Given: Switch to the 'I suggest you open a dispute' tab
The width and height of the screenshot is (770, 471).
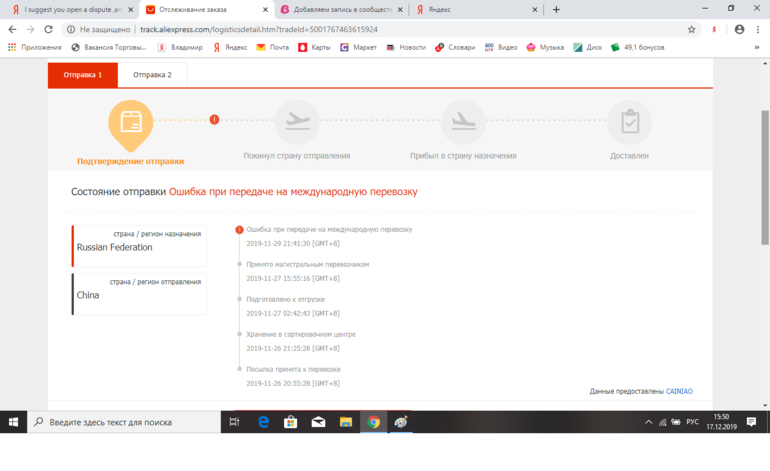Looking at the screenshot, I should tap(70, 9).
